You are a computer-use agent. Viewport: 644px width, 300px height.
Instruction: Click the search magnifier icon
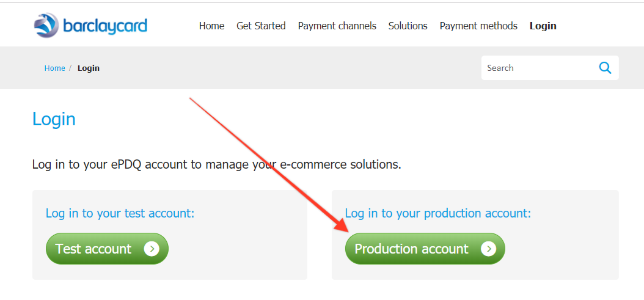click(605, 68)
